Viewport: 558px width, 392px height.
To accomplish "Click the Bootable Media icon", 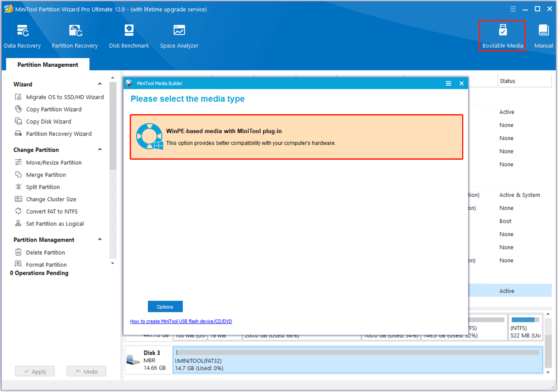I will click(502, 35).
